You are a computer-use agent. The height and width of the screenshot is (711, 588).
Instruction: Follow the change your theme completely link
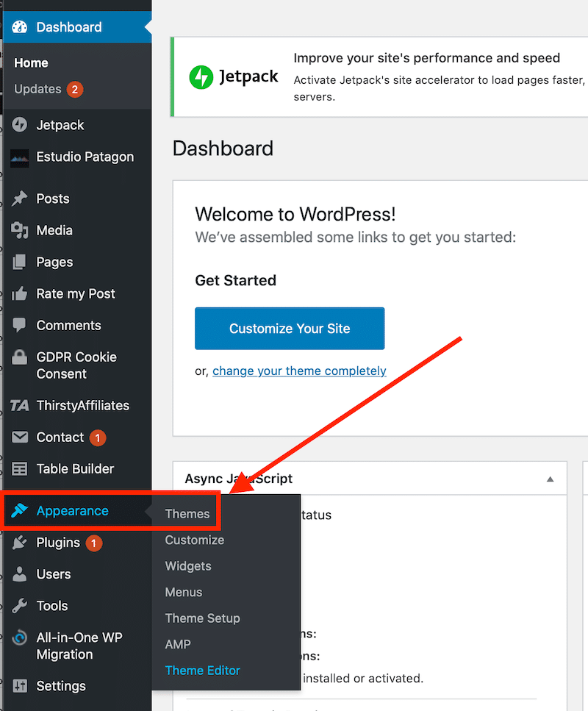click(299, 371)
